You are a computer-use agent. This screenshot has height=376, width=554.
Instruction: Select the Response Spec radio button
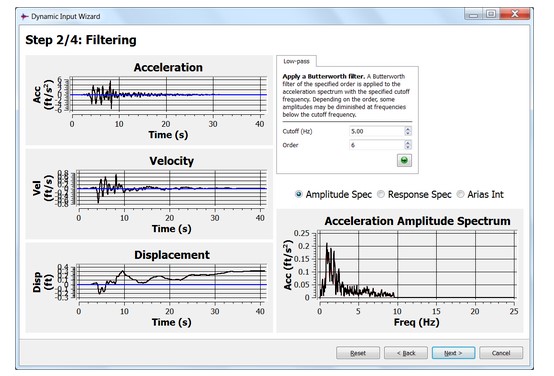[x=381, y=194]
